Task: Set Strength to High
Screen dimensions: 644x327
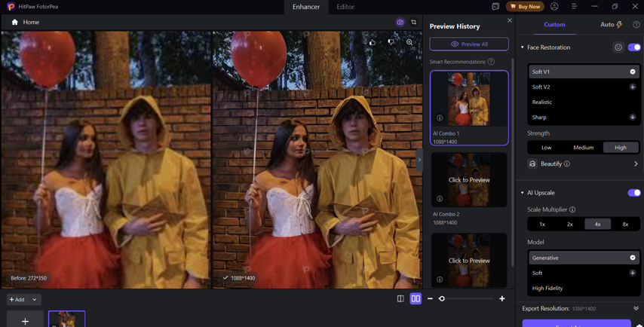Action: [621, 148]
